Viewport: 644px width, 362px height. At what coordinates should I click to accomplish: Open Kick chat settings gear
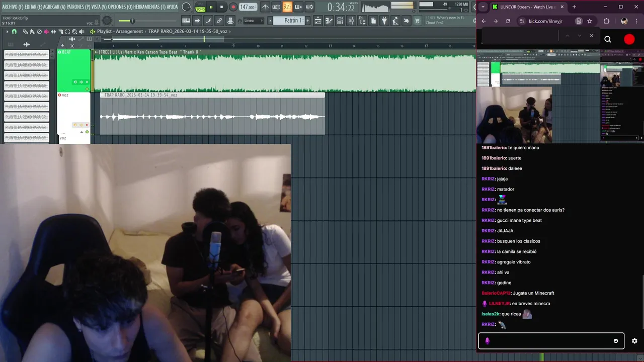(634, 341)
